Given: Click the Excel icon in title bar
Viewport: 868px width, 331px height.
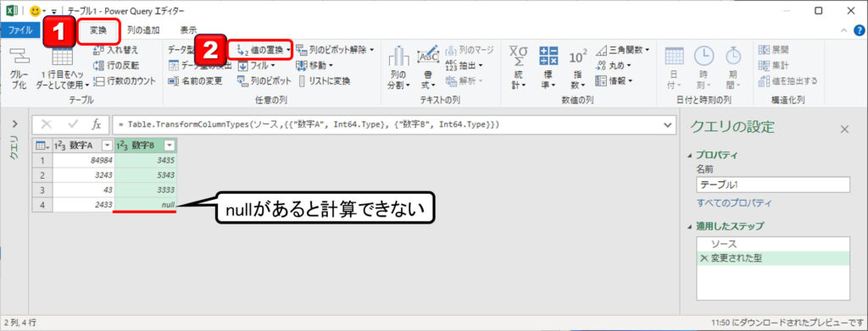Looking at the screenshot, I should click(x=13, y=11).
